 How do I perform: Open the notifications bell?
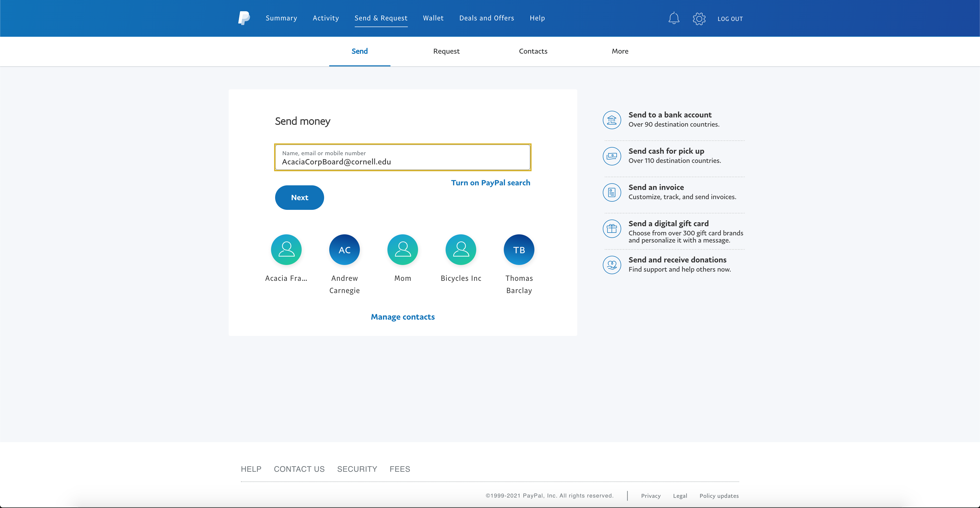[674, 18]
